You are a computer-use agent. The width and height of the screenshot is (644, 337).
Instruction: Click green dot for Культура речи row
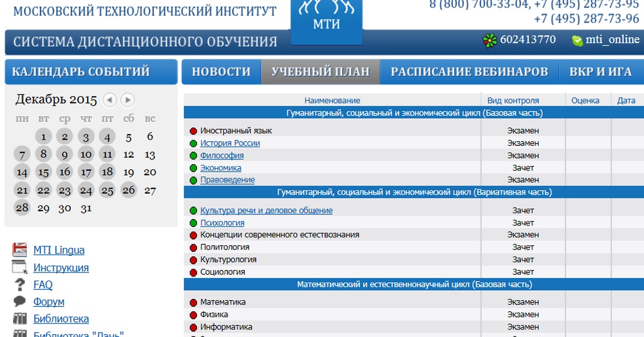(194, 211)
